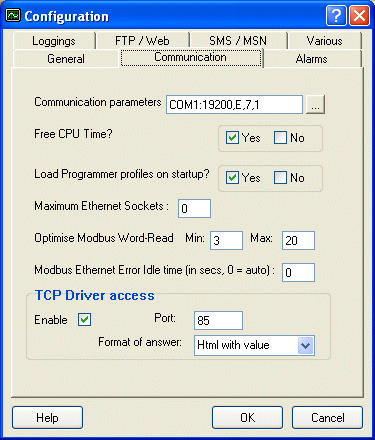375x440 pixels.
Task: Open the Alarms tab
Action: [312, 59]
